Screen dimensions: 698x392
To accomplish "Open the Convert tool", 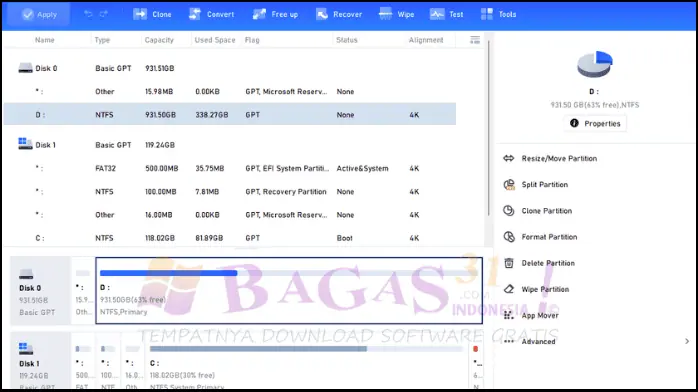I will (211, 14).
